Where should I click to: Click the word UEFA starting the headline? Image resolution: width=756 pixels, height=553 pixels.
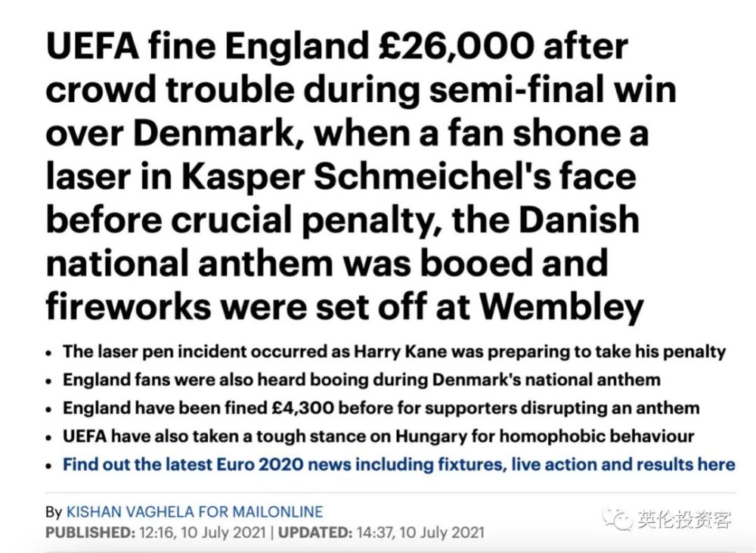[92, 46]
